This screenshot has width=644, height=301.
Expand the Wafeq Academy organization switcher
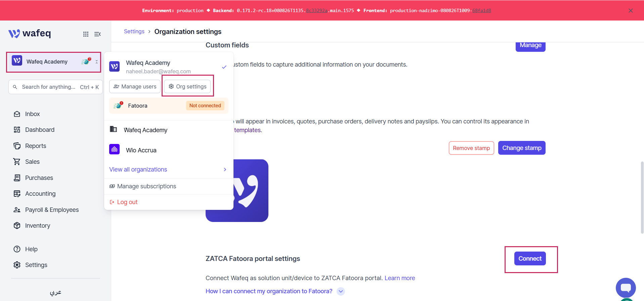coord(53,62)
